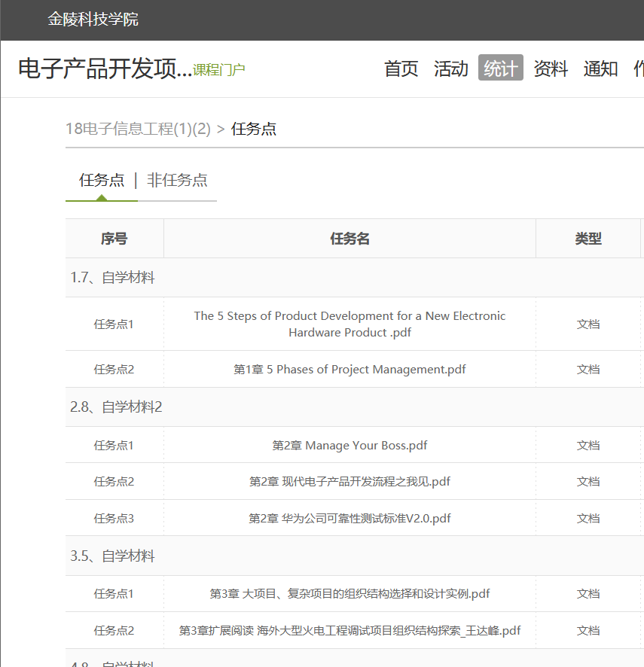Click the 金陵科技学院 header title

pyautogui.click(x=93, y=20)
